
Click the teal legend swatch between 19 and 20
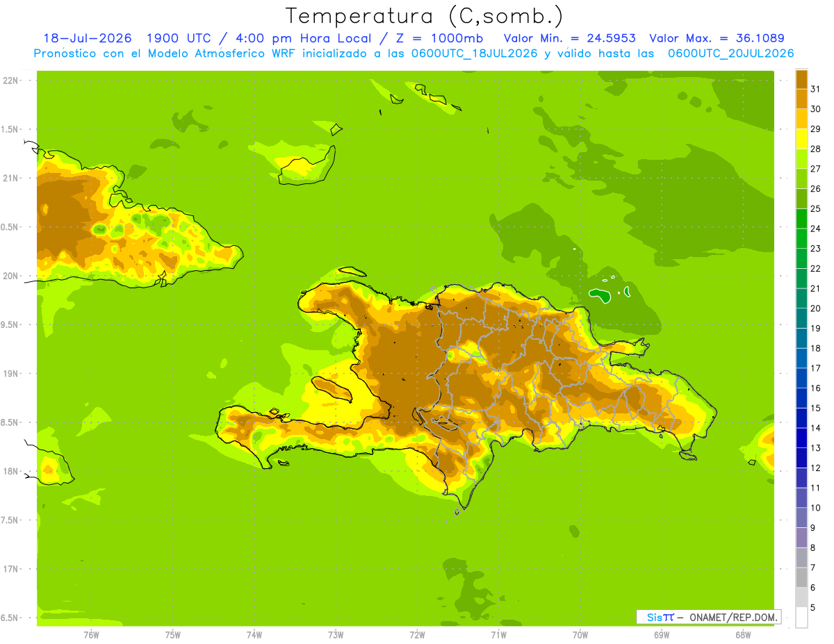[x=802, y=317]
